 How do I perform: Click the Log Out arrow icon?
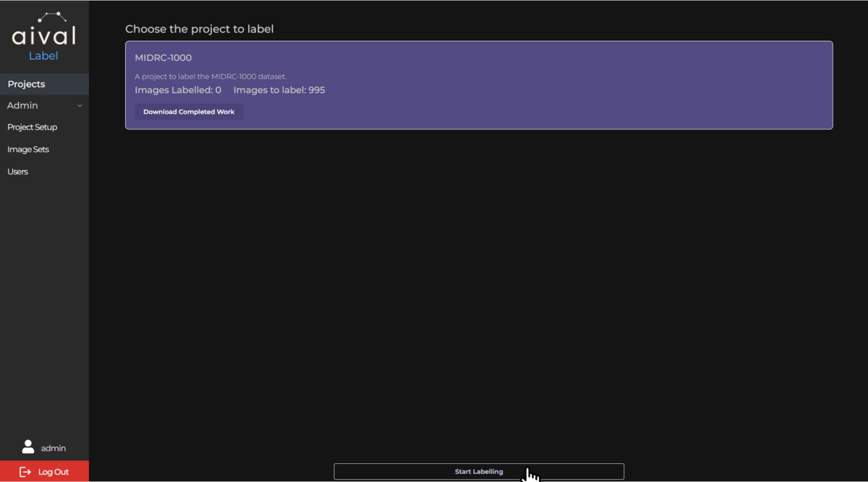coord(25,472)
